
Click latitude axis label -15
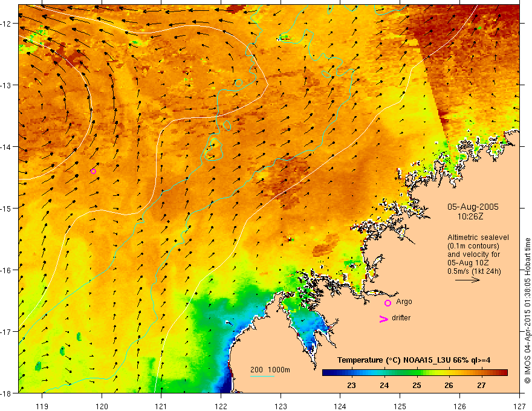click(7, 208)
